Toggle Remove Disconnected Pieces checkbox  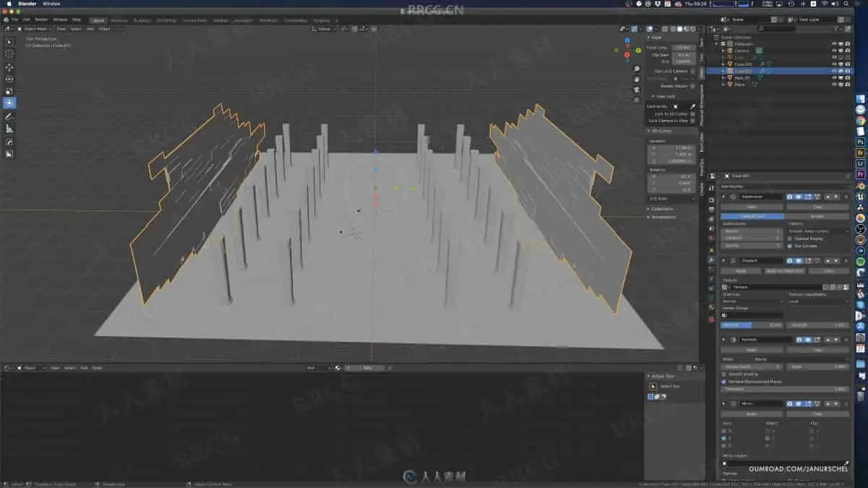[x=723, y=382]
